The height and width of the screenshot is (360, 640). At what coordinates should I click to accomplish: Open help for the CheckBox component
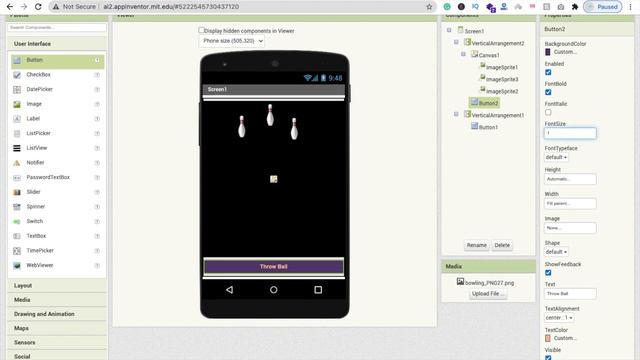[97, 75]
